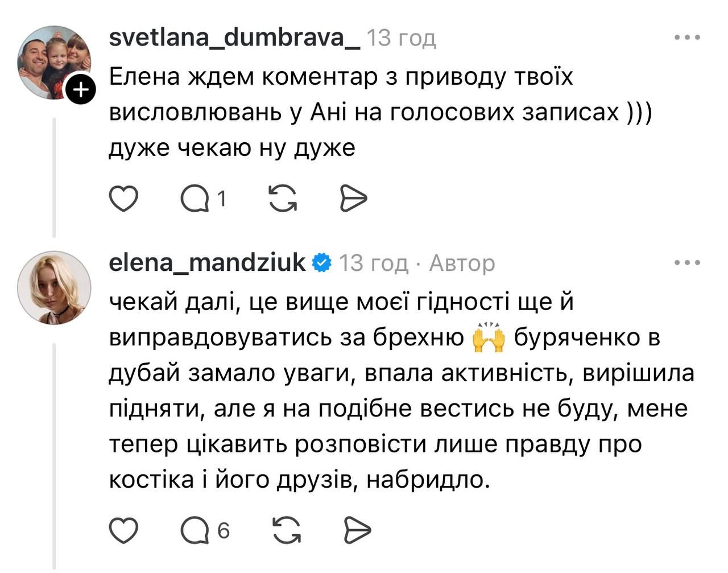The height and width of the screenshot is (573, 728).
Task: Open elena_mandziuk profile via username
Action: [x=207, y=263]
